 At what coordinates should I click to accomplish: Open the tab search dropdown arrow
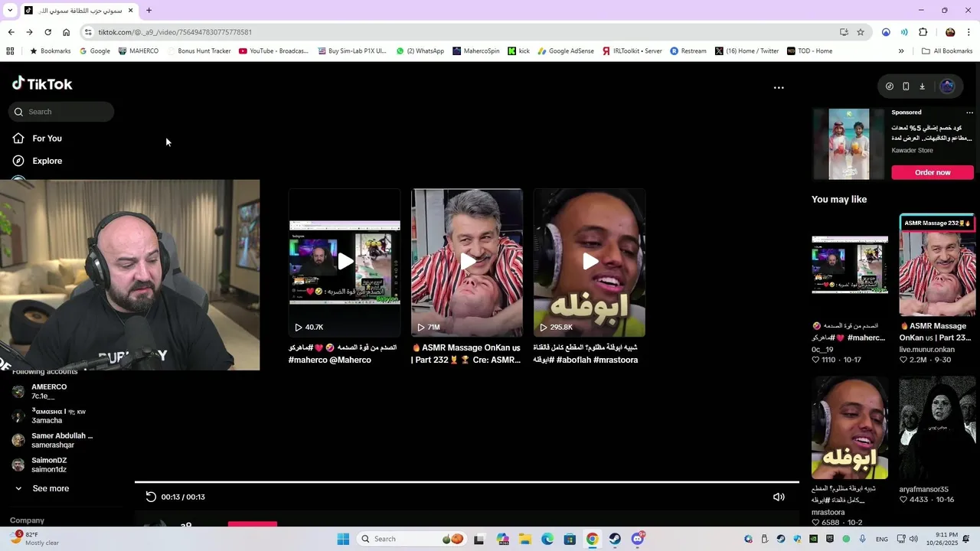point(10,11)
